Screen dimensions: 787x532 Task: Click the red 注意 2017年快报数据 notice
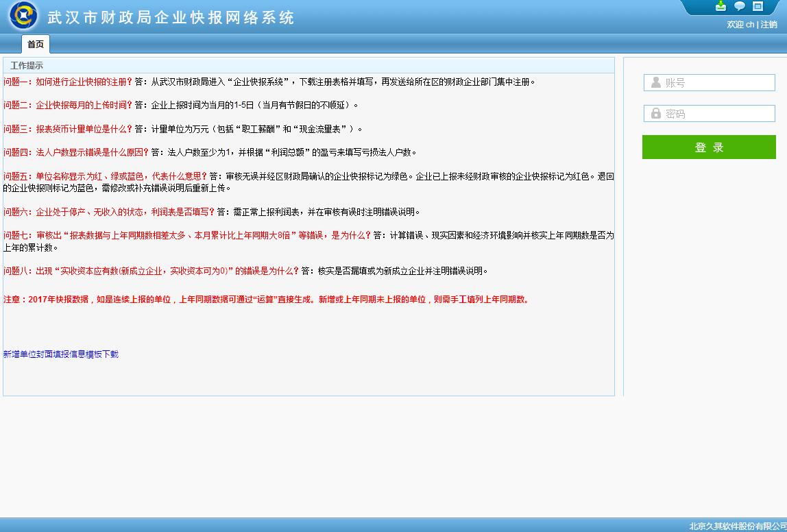point(267,300)
